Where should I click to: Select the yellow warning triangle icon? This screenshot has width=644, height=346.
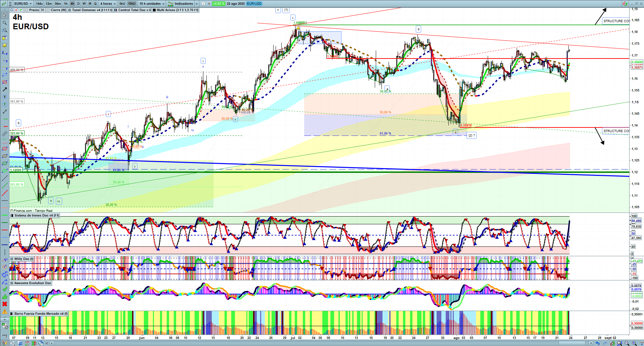coord(5,312)
